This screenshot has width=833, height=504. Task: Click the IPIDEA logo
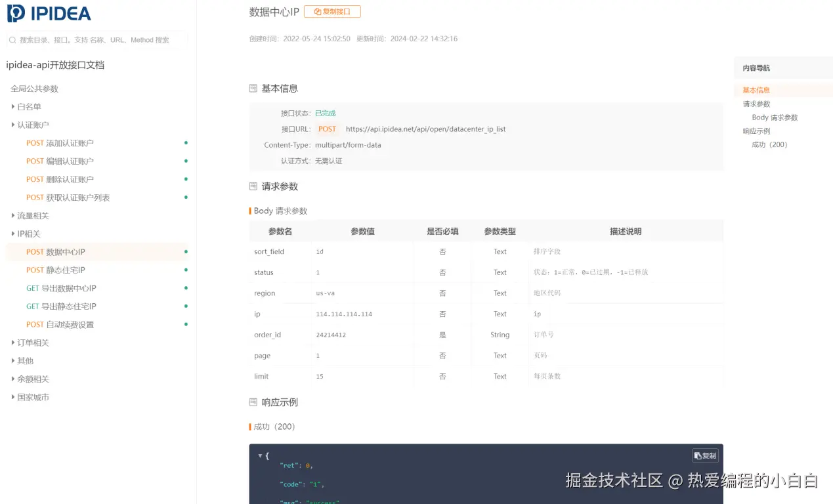click(x=49, y=13)
